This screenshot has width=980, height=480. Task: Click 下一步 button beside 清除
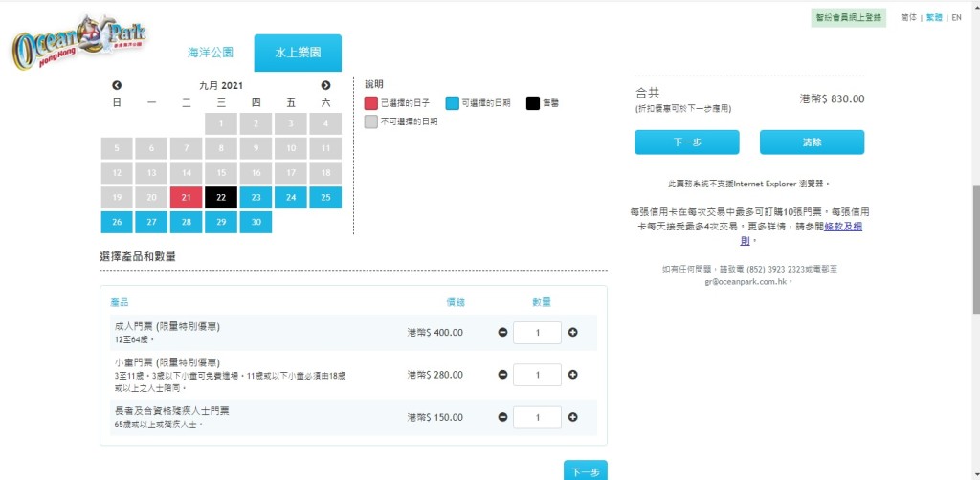point(687,142)
